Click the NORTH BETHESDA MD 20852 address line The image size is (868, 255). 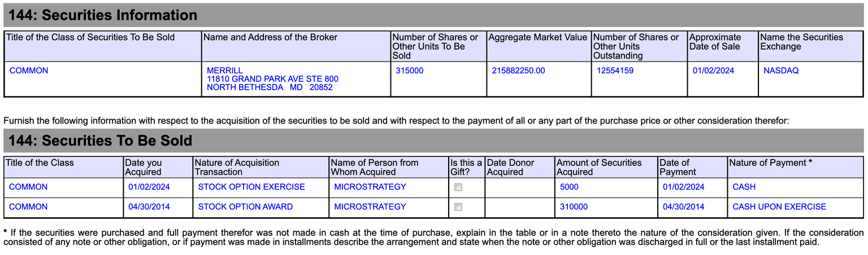(x=270, y=87)
